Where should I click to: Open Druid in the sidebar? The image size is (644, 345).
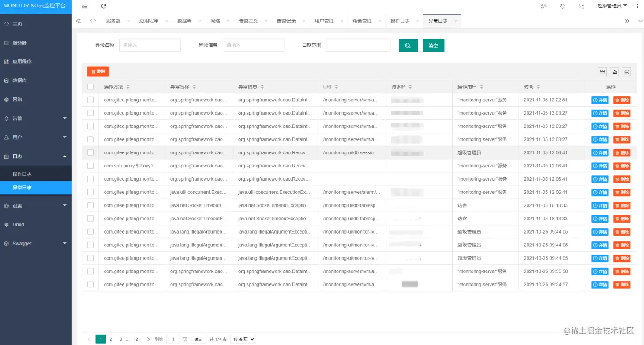coord(36,225)
